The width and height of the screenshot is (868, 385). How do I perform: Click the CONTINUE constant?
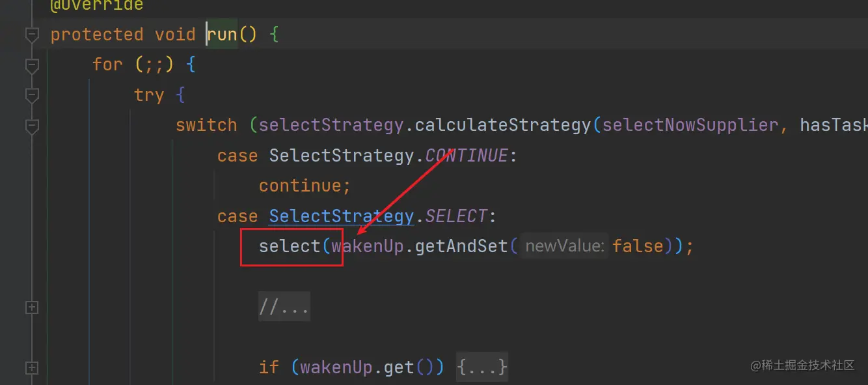[466, 156]
